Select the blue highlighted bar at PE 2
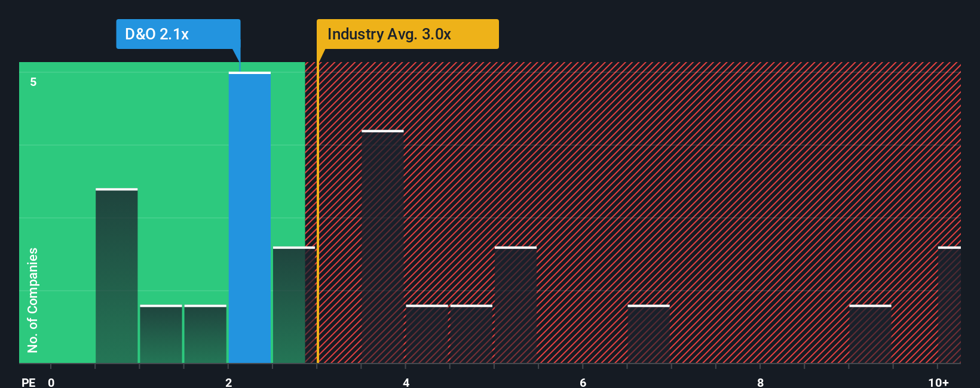The width and height of the screenshot is (980, 388). click(x=250, y=217)
